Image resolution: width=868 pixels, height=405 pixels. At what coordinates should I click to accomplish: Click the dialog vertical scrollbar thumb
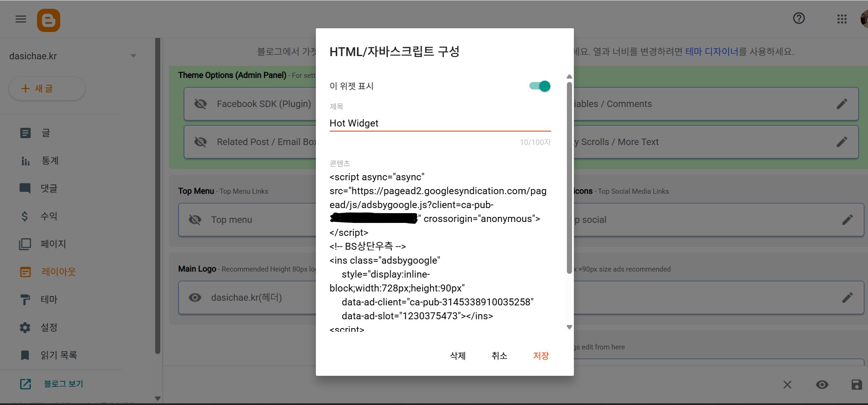click(569, 178)
